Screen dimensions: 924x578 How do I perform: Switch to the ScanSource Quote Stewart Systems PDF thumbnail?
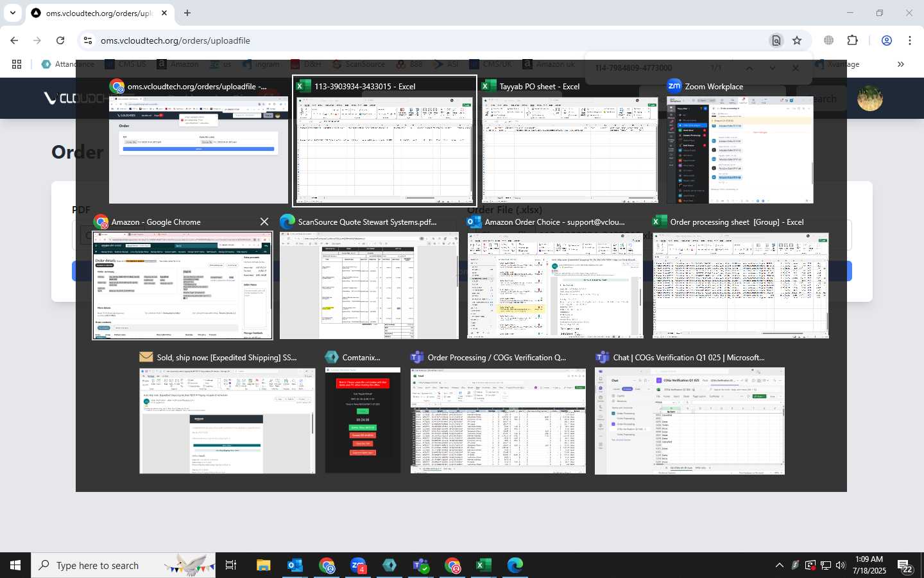click(x=369, y=285)
